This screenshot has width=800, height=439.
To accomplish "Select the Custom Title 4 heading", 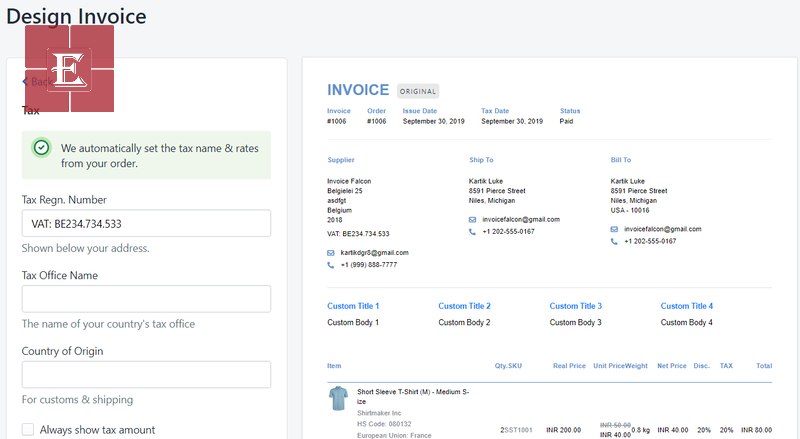I will (686, 306).
